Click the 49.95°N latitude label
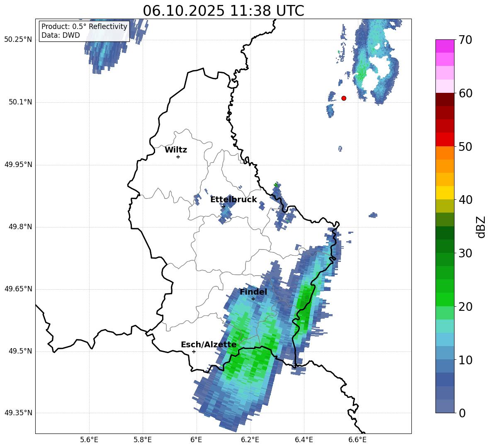The width and height of the screenshot is (491, 448). (x=18, y=165)
